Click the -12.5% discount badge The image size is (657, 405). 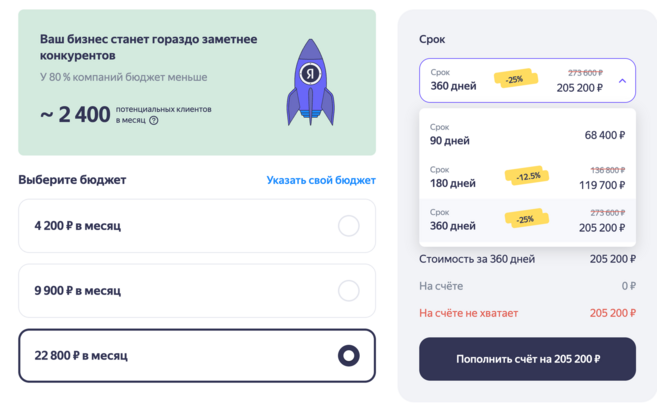(x=529, y=176)
